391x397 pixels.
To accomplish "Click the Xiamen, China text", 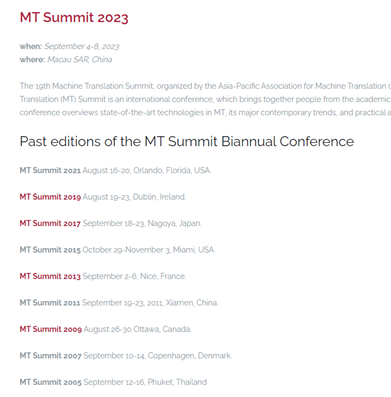I will click(x=192, y=303).
